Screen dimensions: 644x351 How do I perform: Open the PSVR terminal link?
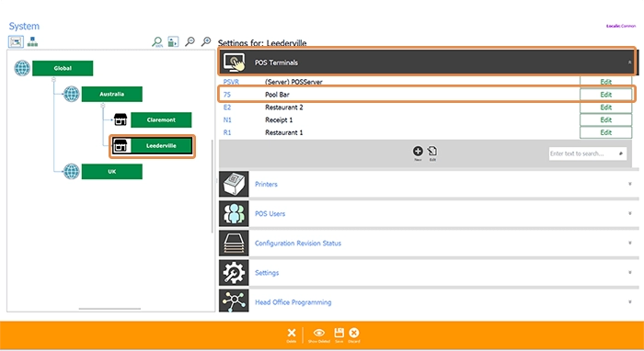pyautogui.click(x=231, y=82)
